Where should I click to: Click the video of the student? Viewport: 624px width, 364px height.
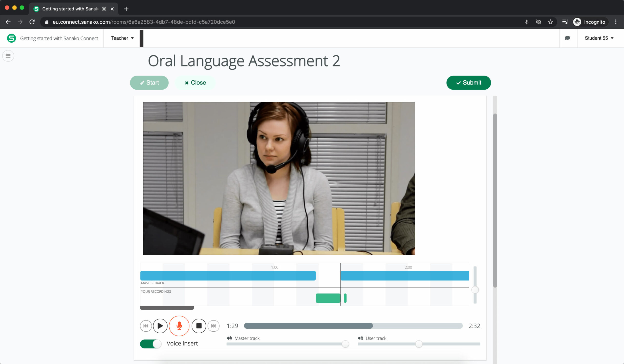[x=279, y=178]
